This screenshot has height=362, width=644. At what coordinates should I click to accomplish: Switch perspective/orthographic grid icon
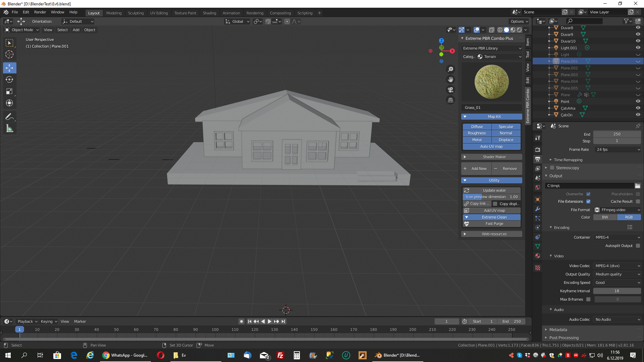450,100
